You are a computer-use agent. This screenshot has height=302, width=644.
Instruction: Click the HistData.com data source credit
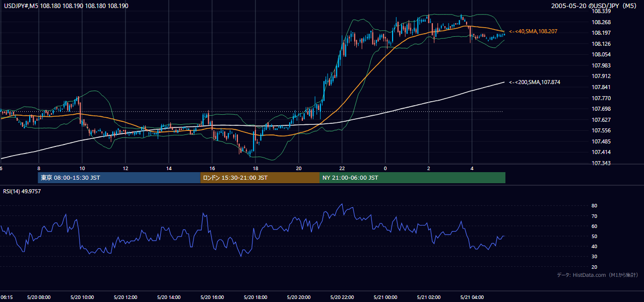tap(598, 275)
